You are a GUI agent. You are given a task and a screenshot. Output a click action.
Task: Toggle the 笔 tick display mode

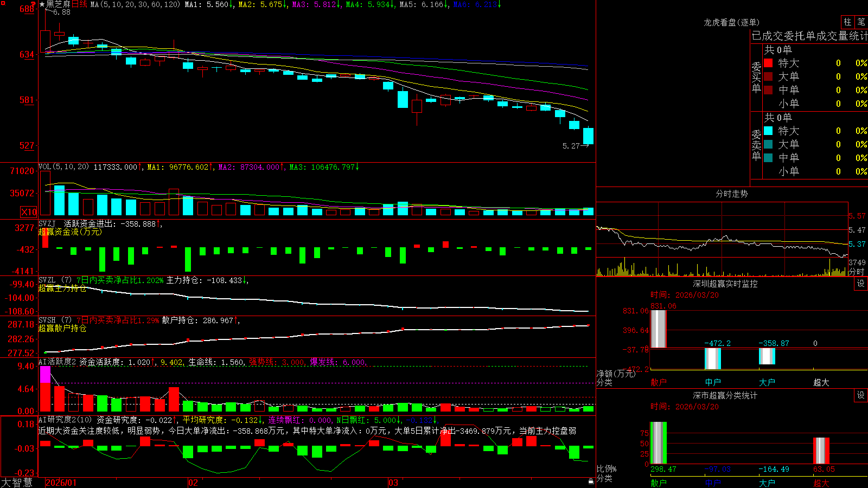861,22
